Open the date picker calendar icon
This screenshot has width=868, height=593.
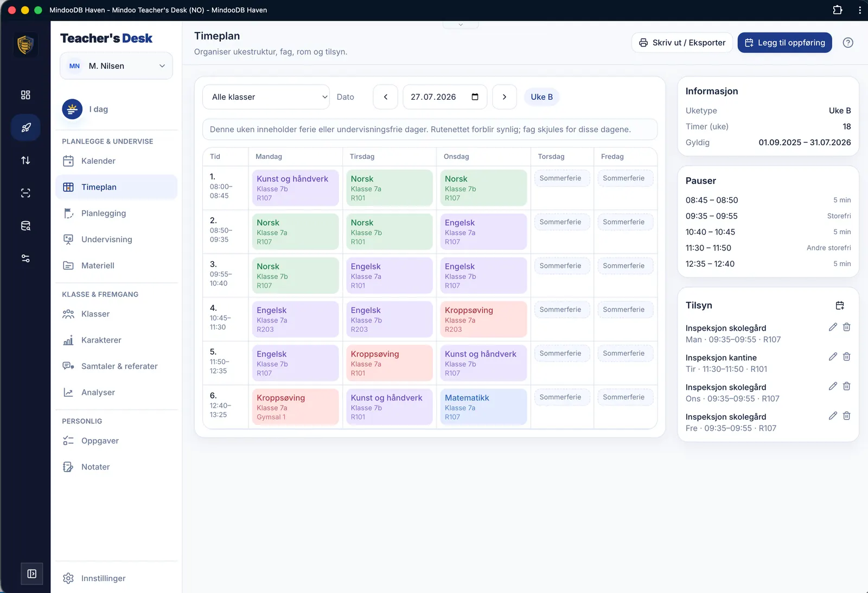pos(475,97)
